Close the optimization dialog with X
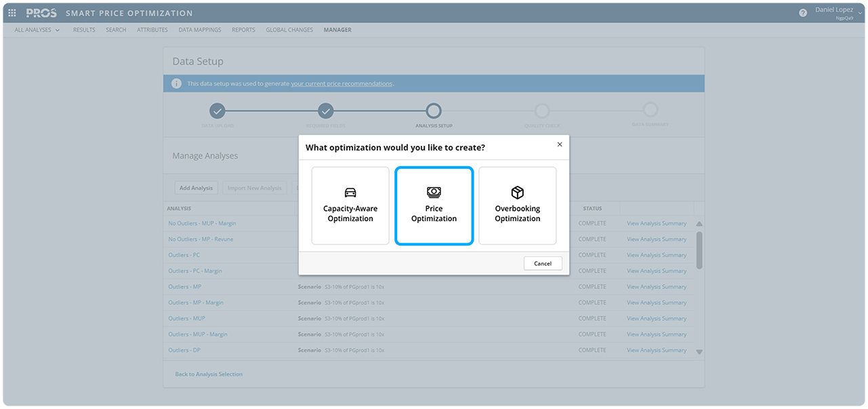This screenshot has height=409, width=868. (559, 144)
